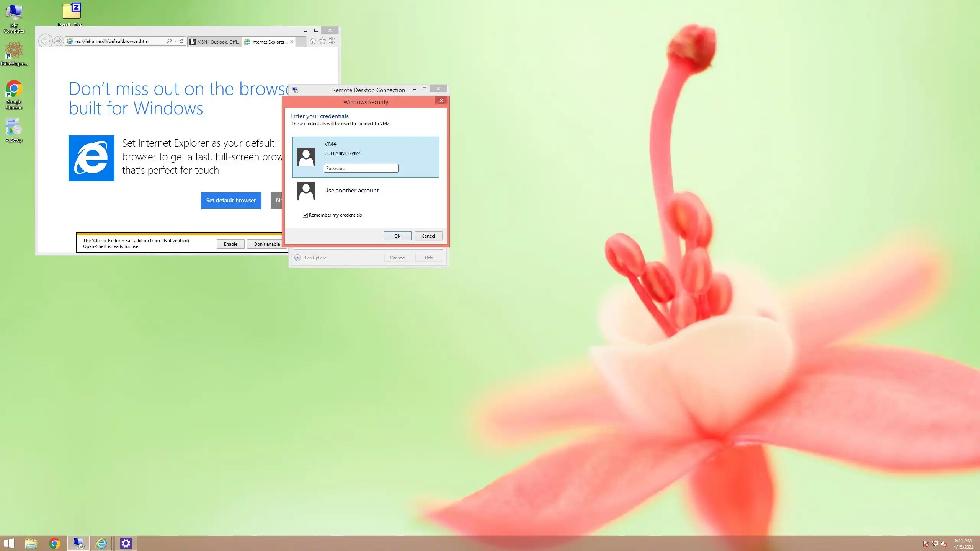Click the IE forward navigation arrow
The height and width of the screenshot is (551, 980).
click(59, 41)
